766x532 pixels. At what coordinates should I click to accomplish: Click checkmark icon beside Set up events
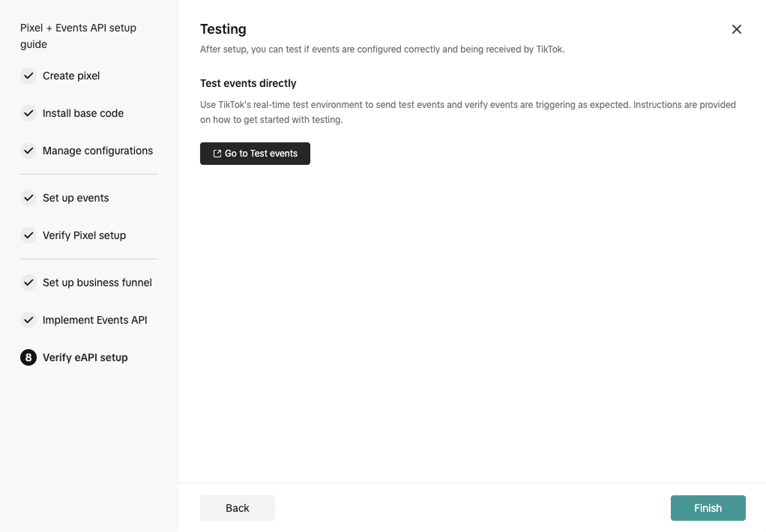pos(28,198)
